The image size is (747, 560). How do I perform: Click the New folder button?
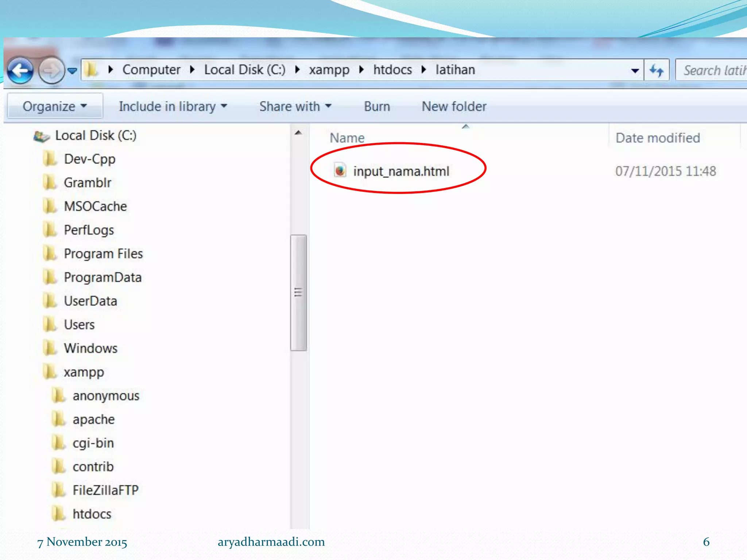(x=454, y=106)
